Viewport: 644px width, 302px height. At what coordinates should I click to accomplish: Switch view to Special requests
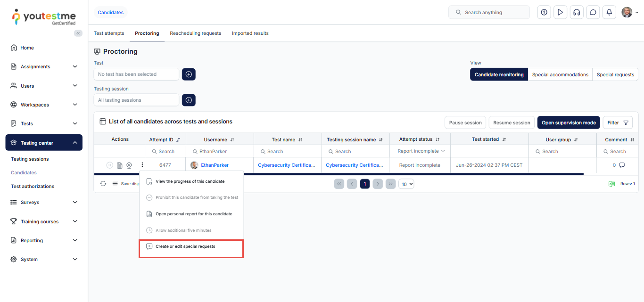(615, 74)
